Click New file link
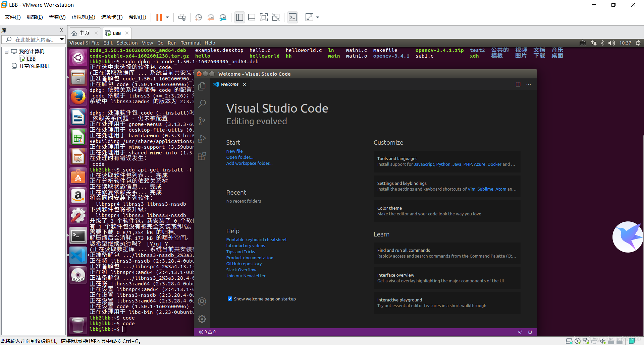This screenshot has width=644, height=345. coord(234,151)
